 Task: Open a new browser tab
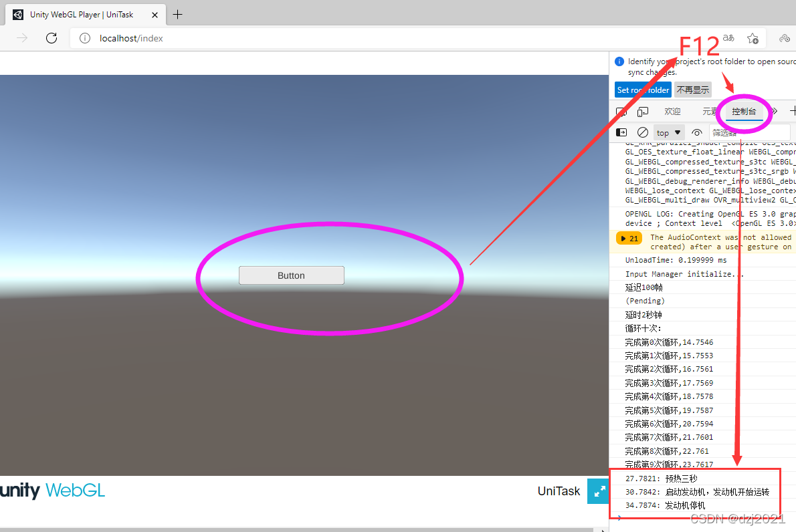click(177, 15)
